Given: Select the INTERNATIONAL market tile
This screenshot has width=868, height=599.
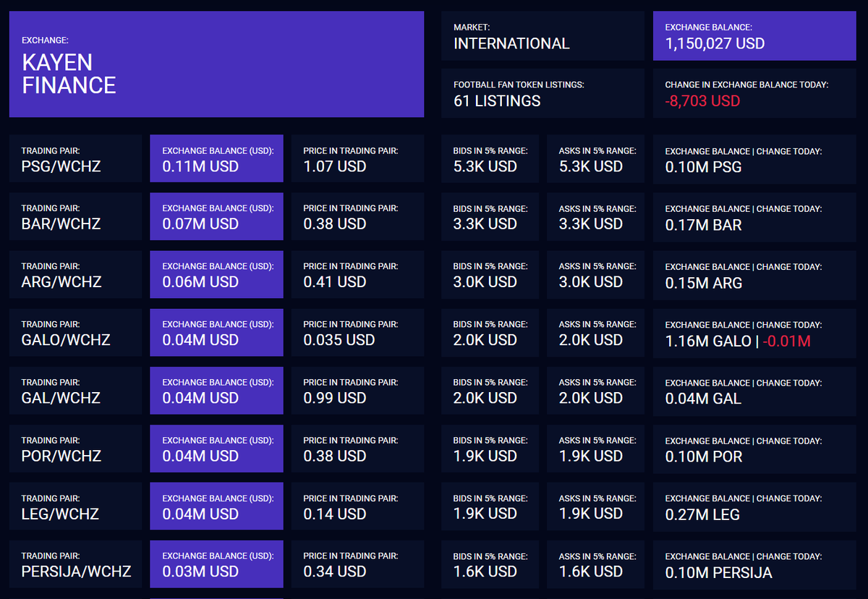Looking at the screenshot, I should coord(542,35).
